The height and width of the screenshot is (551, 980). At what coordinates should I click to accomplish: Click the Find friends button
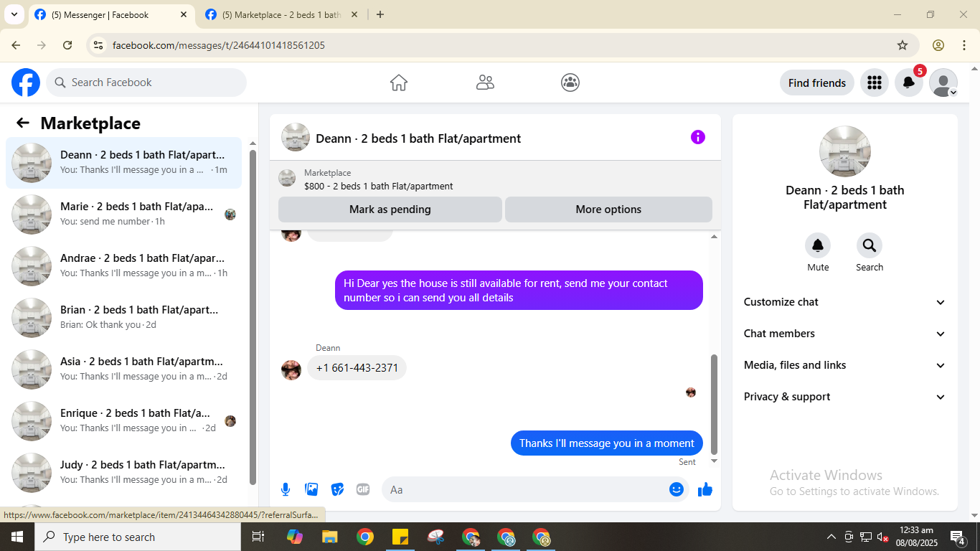(x=817, y=83)
